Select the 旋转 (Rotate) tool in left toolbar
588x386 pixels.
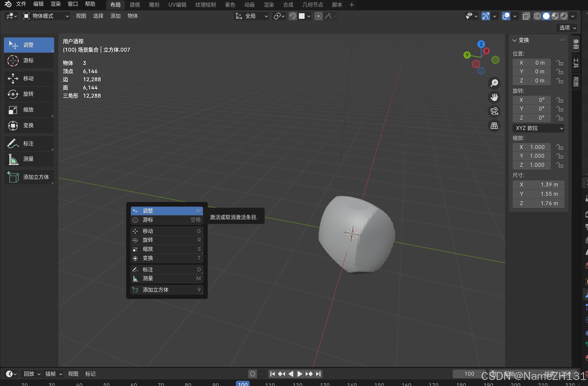coord(29,94)
